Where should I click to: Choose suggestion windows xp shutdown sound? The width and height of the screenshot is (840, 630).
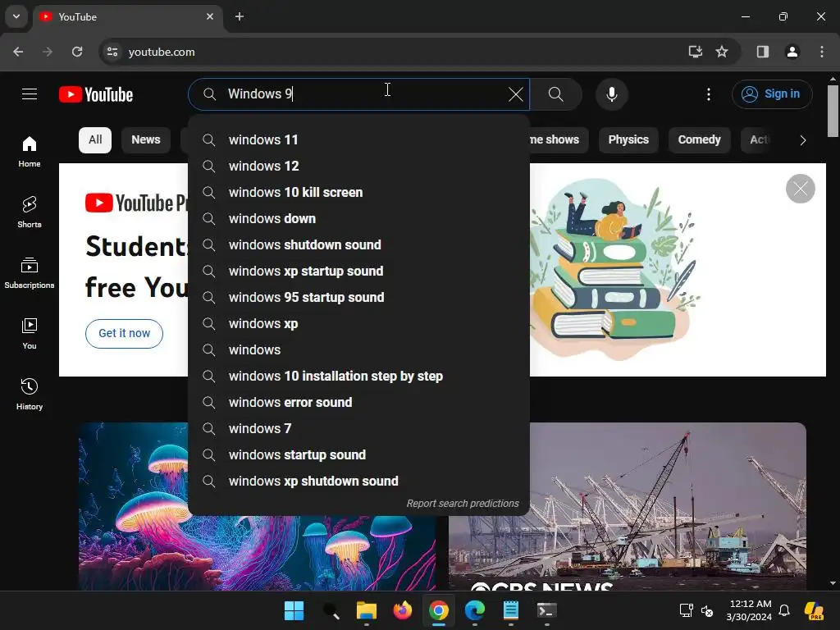359,481
